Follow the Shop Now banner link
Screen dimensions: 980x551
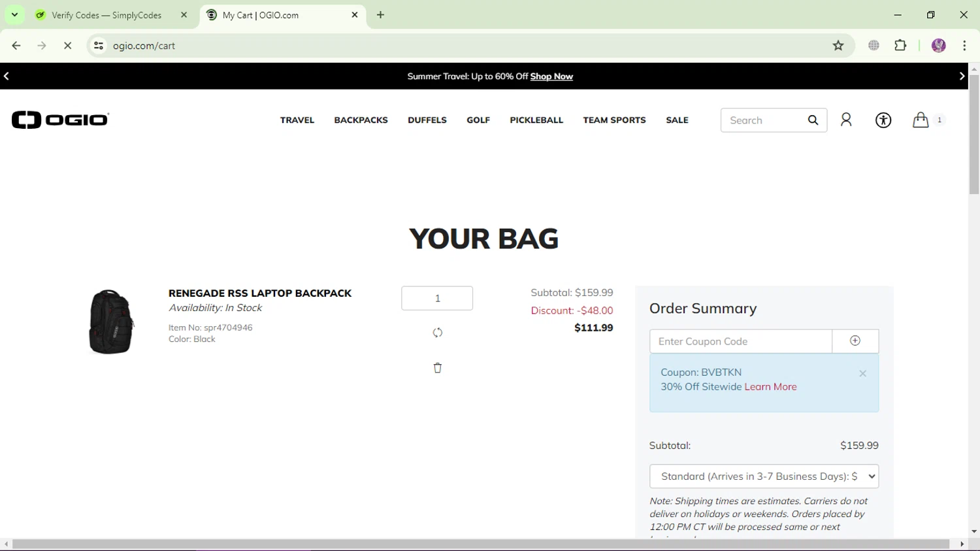(x=551, y=76)
